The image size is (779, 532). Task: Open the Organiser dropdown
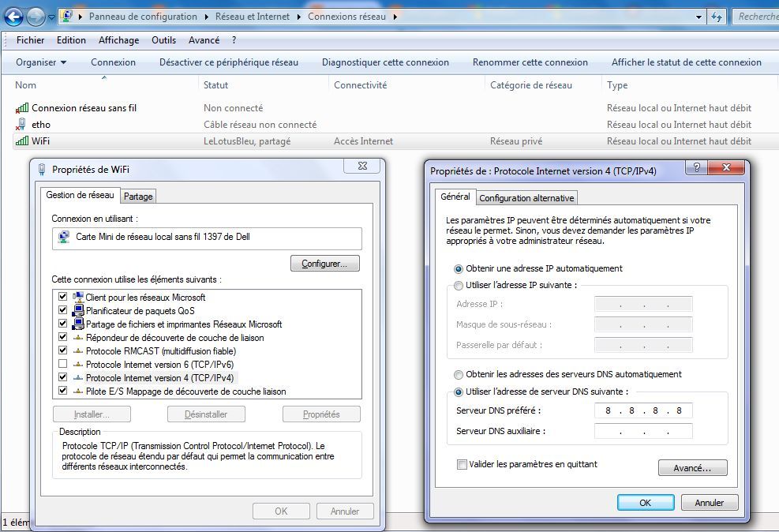[41, 62]
